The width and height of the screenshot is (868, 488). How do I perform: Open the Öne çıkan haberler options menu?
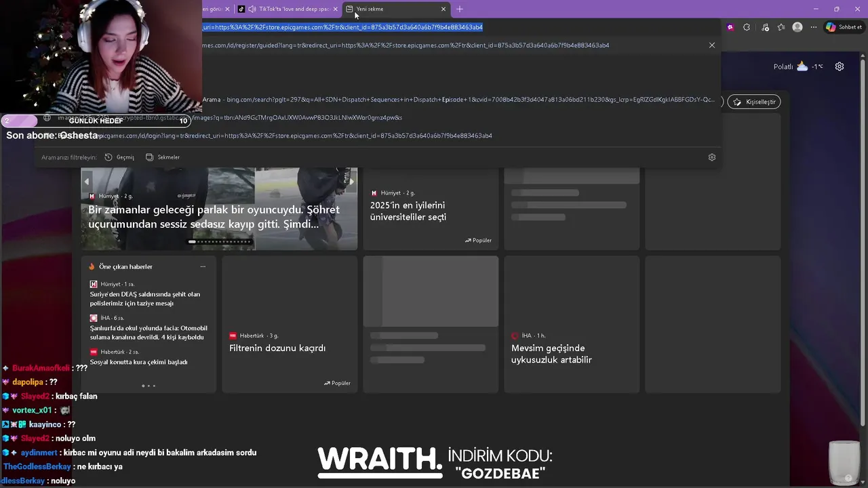pyautogui.click(x=203, y=266)
